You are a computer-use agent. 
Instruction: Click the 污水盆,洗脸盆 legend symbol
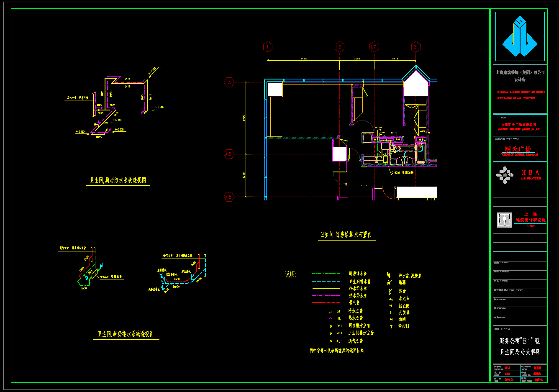pyautogui.click(x=389, y=275)
